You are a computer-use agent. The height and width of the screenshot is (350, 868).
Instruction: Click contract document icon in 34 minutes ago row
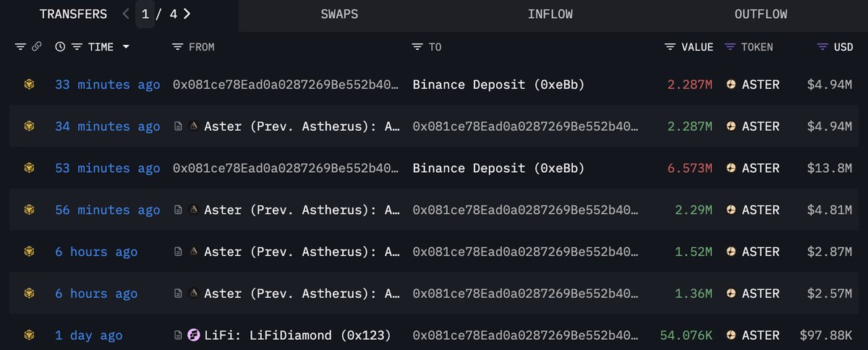click(178, 127)
